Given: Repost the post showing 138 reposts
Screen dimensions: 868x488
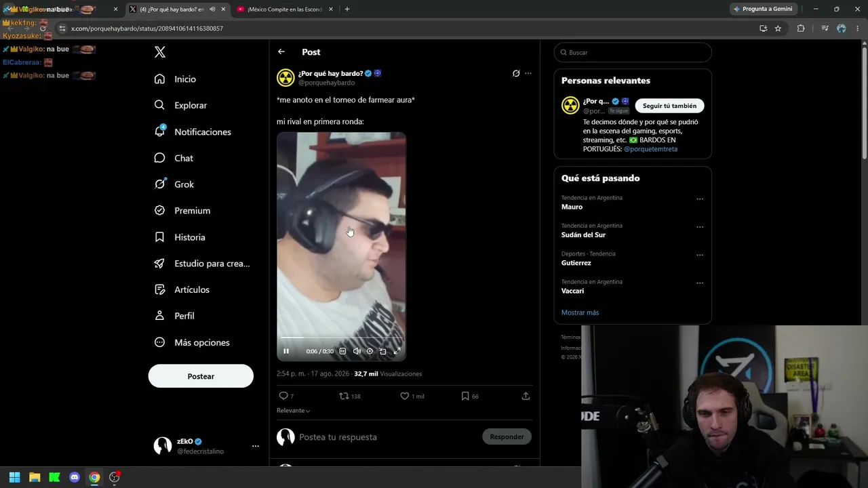Looking at the screenshot, I should pyautogui.click(x=344, y=396).
